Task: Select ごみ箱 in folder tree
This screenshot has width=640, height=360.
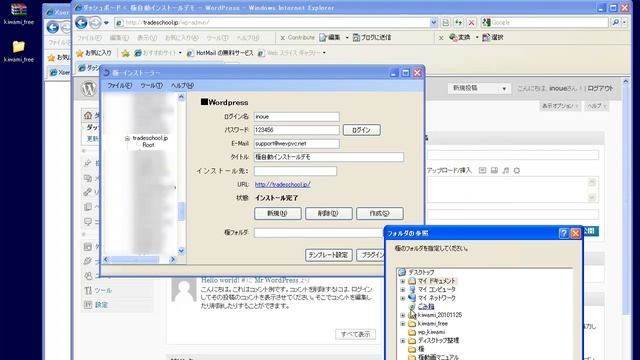Action: pyautogui.click(x=426, y=307)
